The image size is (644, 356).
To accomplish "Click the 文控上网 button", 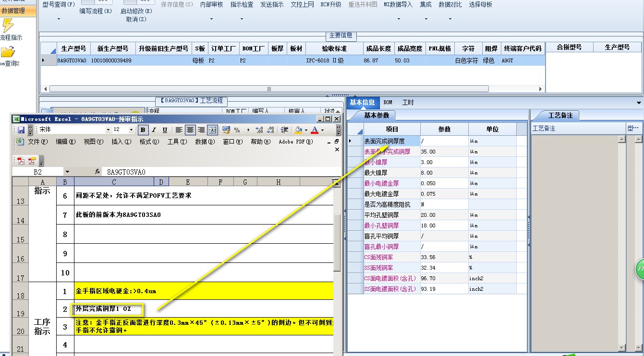I will (302, 4).
